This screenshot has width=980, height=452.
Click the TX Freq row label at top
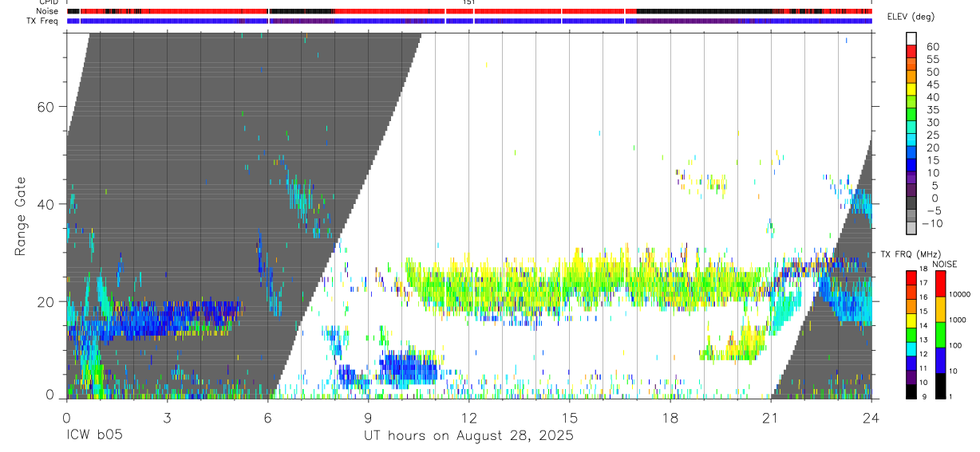[x=44, y=21]
